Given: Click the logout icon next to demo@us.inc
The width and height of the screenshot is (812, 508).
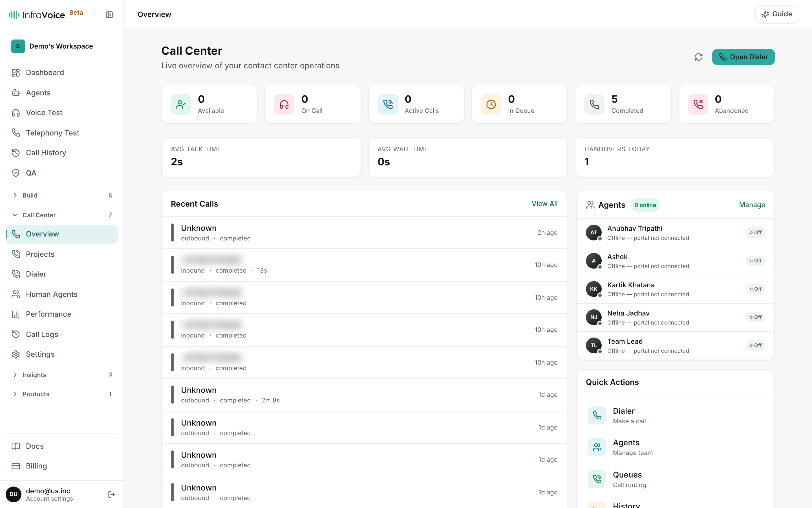Looking at the screenshot, I should point(111,494).
